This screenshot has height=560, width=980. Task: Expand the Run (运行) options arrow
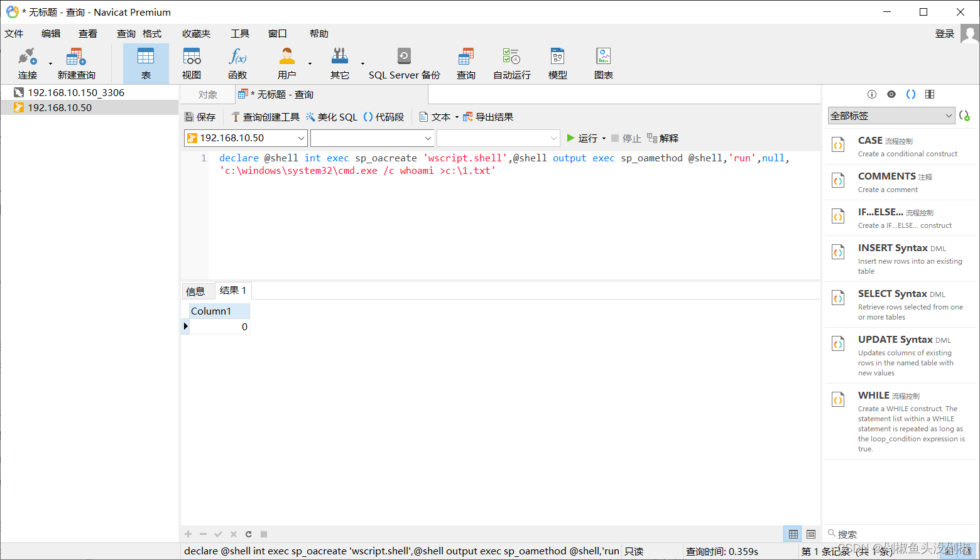(x=604, y=139)
